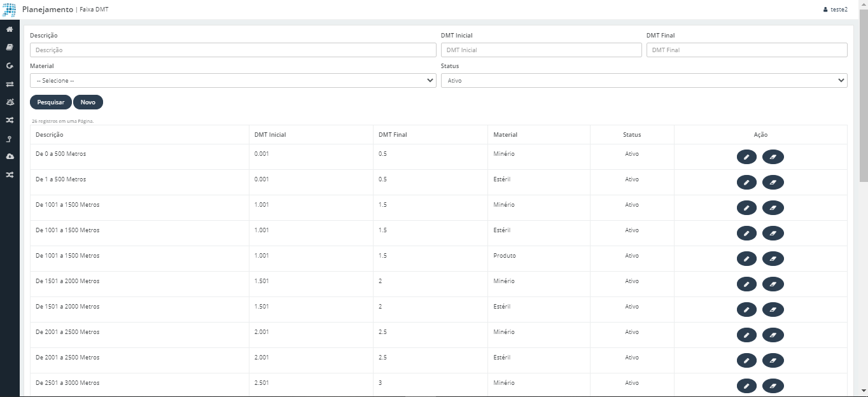Edit the 'De 2501 a 3000 Metros' row
868x397 pixels.
pyautogui.click(x=746, y=386)
